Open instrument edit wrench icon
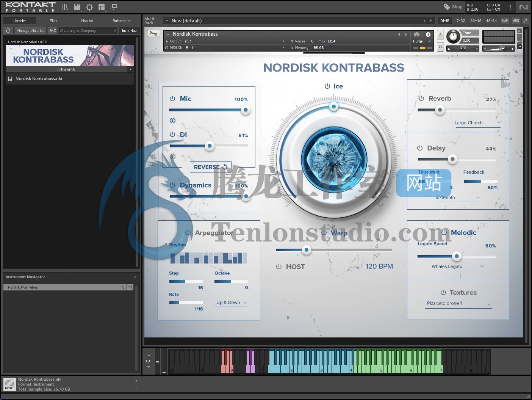 pos(153,34)
